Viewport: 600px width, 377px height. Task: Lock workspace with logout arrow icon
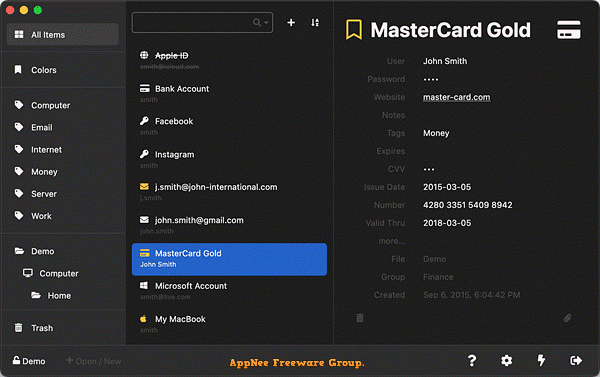pyautogui.click(x=576, y=361)
